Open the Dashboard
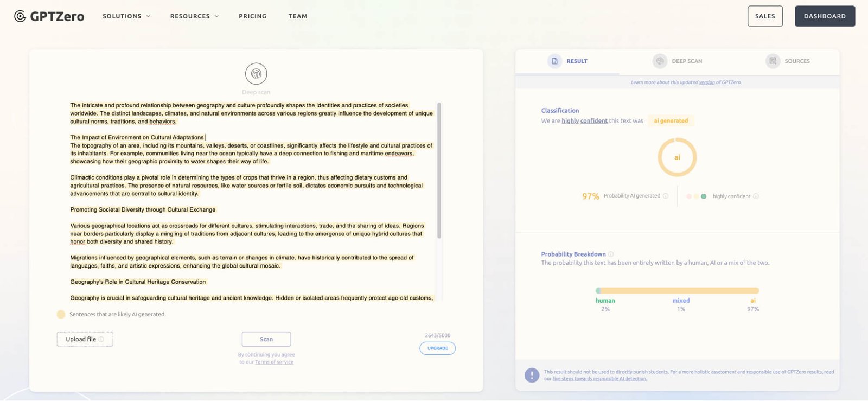 point(825,16)
